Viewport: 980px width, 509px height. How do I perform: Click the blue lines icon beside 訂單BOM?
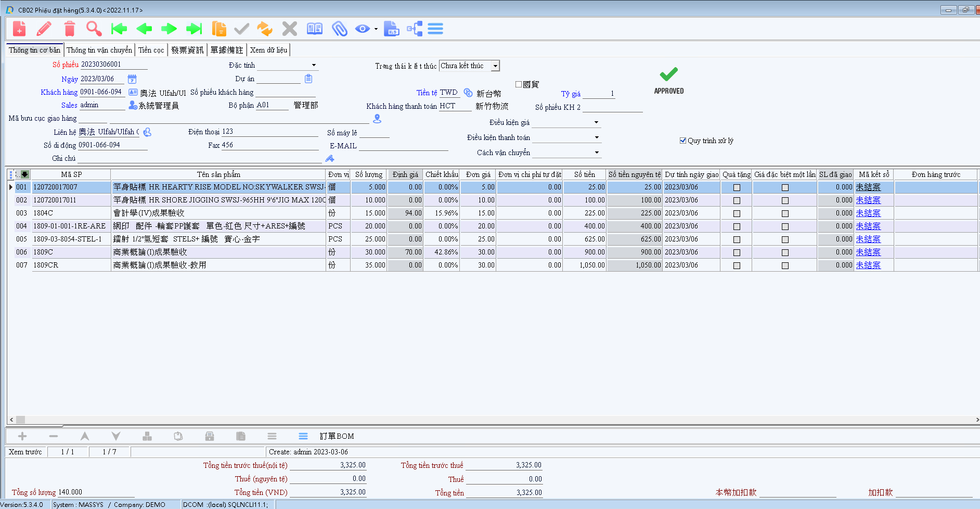[303, 436]
